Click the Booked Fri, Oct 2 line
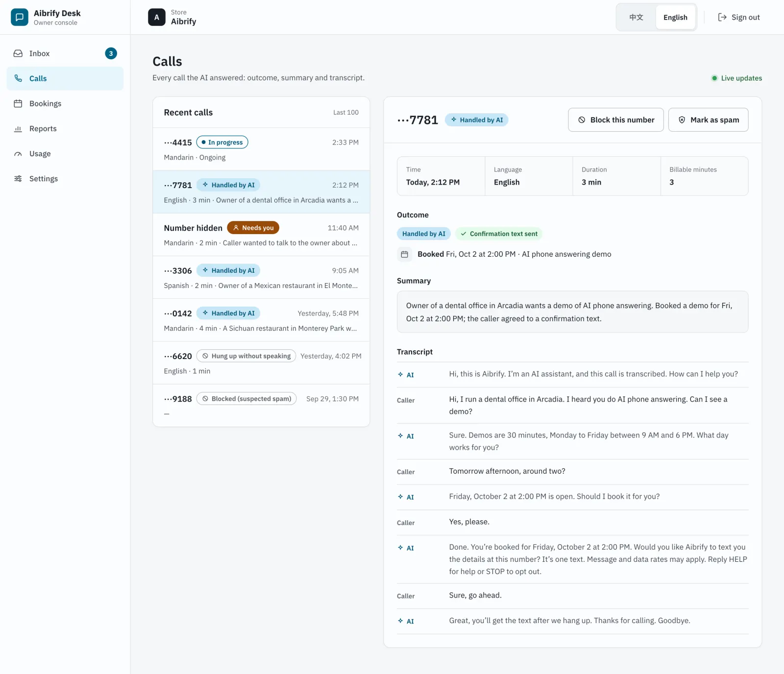 click(514, 254)
